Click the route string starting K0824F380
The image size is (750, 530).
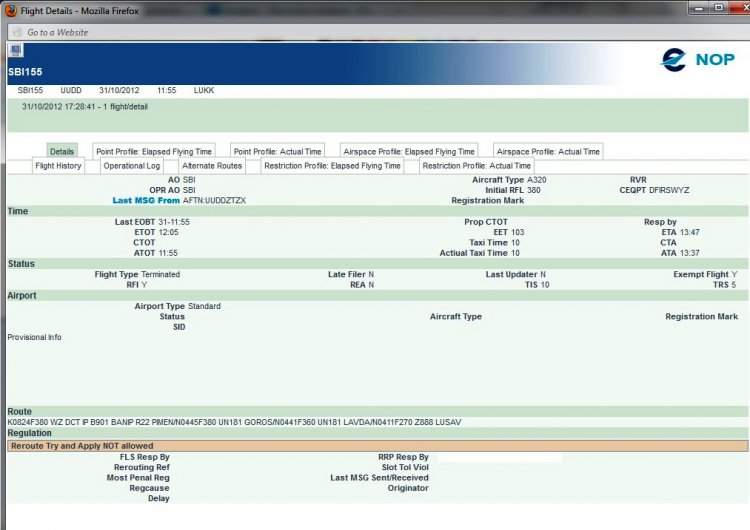pyautogui.click(x=234, y=422)
